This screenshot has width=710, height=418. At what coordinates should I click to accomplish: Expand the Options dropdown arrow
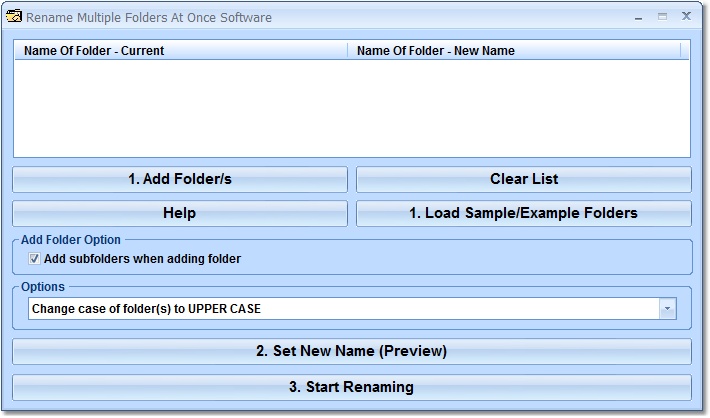pyautogui.click(x=667, y=309)
